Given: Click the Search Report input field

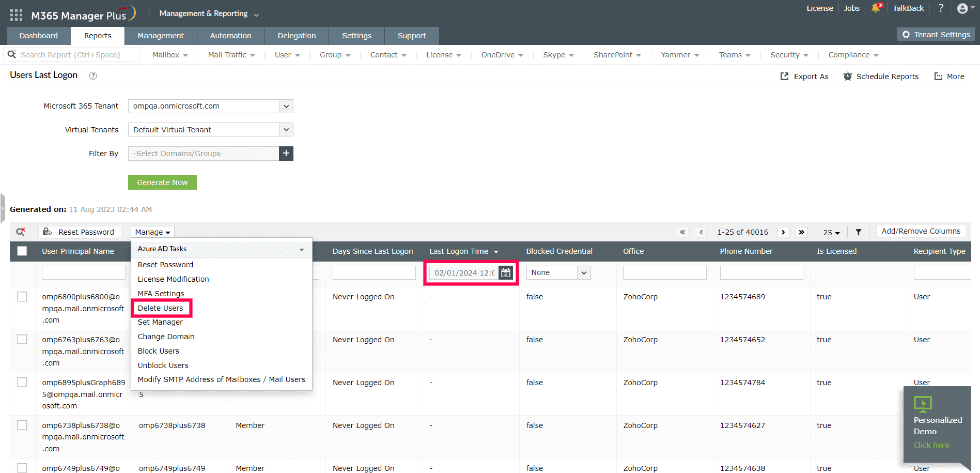Looking at the screenshot, I should [x=72, y=55].
